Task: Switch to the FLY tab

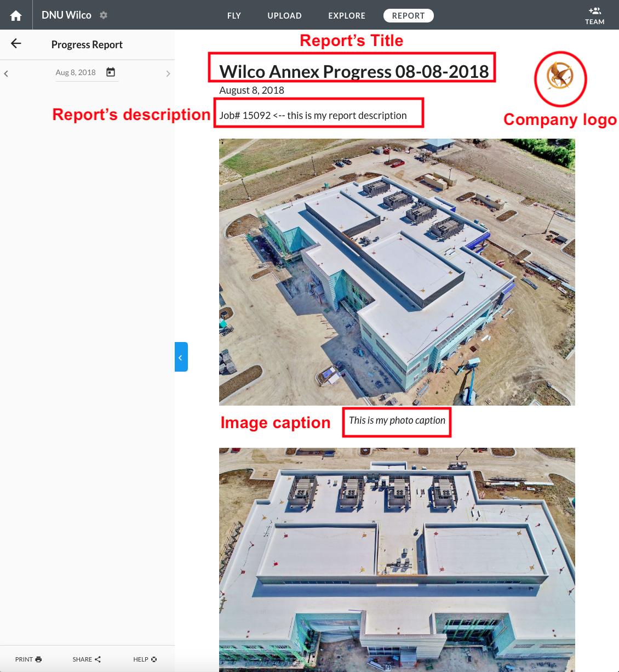Action: (234, 16)
